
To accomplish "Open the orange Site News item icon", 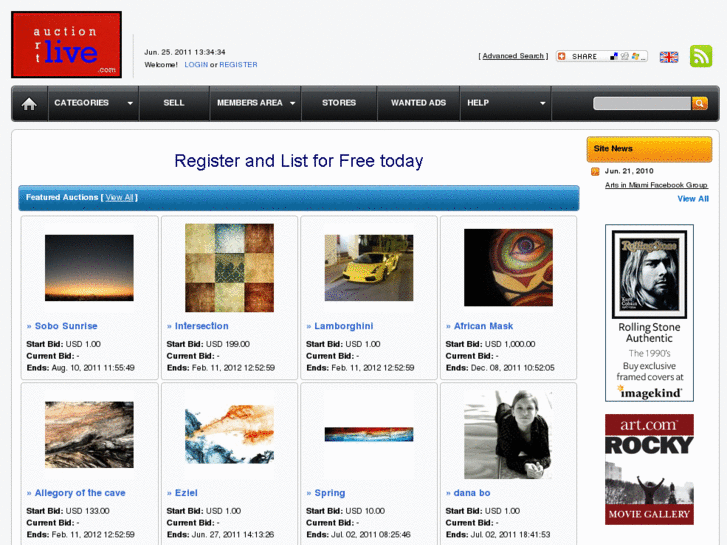I will point(595,172).
